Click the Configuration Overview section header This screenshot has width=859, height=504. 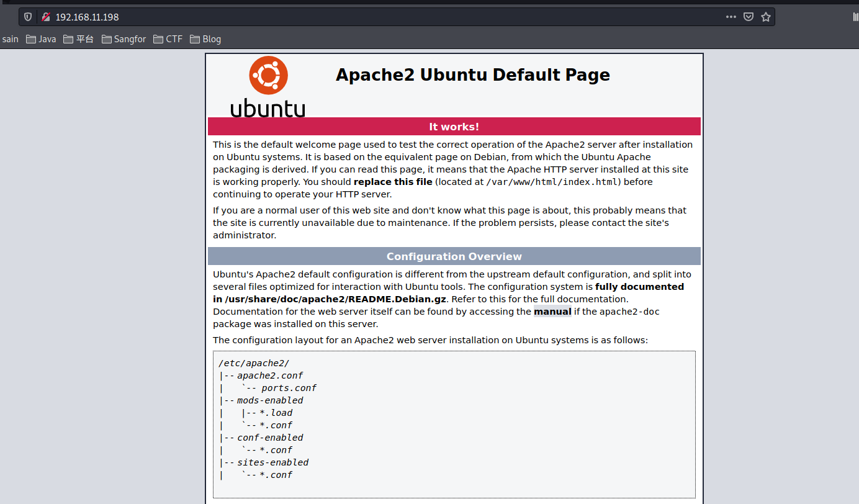(454, 256)
